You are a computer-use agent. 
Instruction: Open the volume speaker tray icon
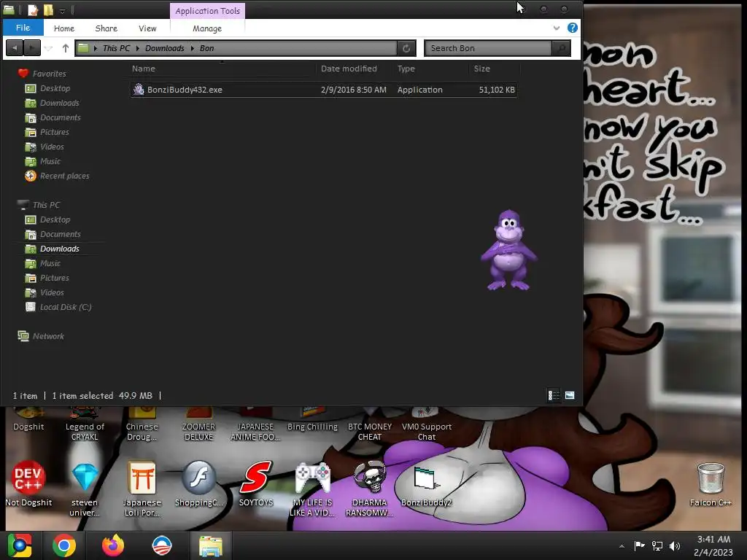pos(675,545)
